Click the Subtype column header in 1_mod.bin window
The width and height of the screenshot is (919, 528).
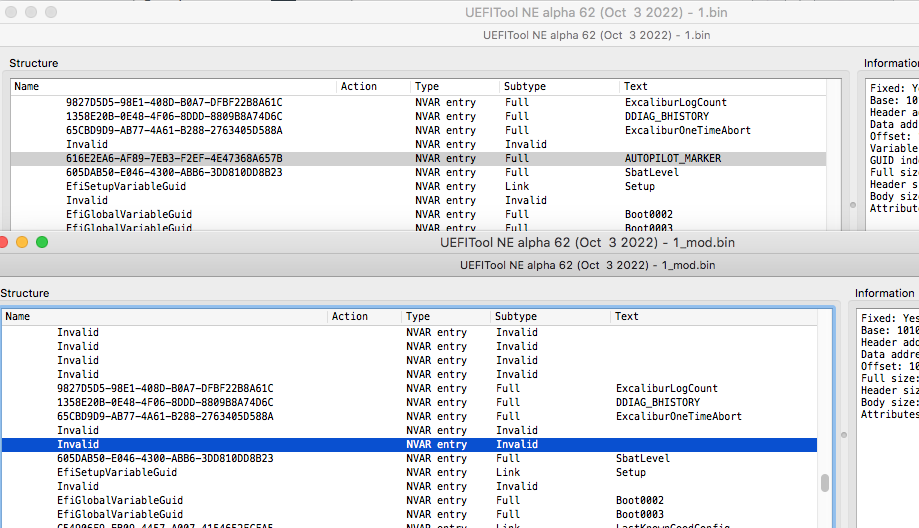click(x=550, y=316)
